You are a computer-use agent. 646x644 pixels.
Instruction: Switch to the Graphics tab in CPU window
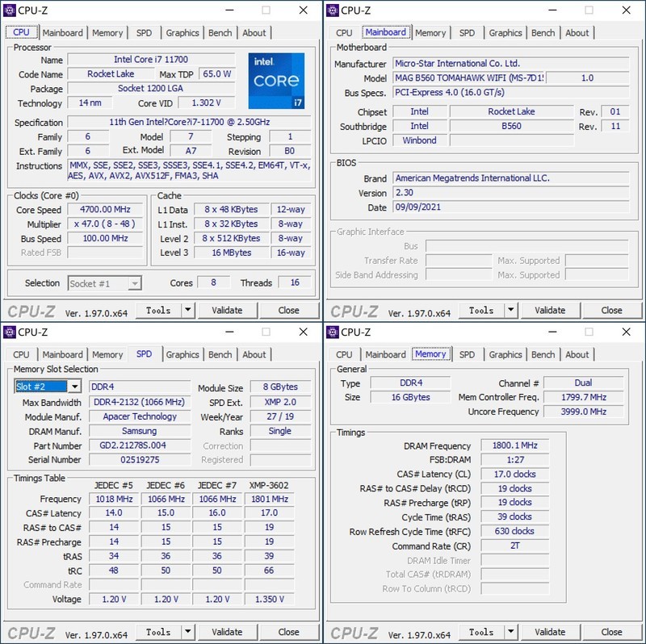[x=182, y=33]
